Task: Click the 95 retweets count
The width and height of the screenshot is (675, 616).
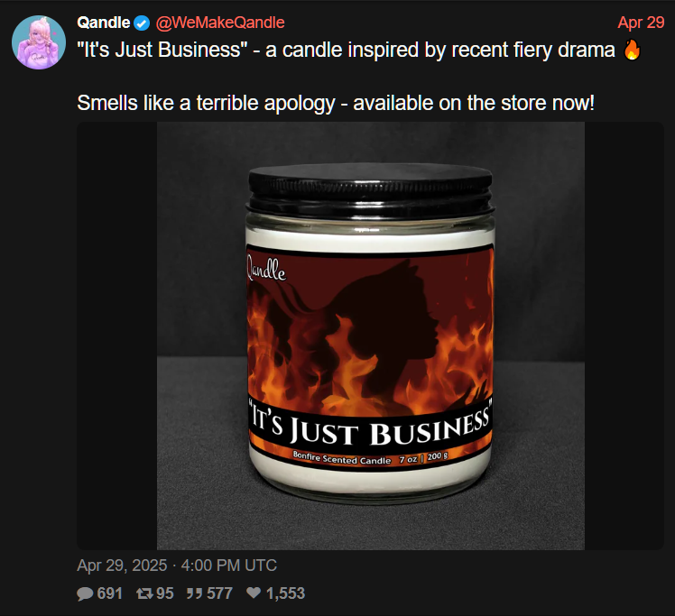Action: coord(165,593)
